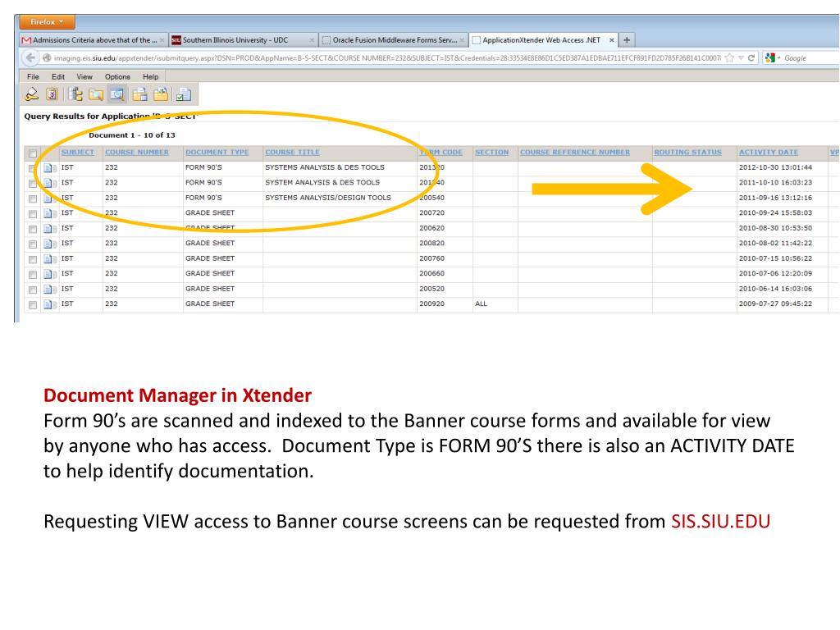Open the File menu
Viewport: 840px width, 630px height.
[x=33, y=76]
